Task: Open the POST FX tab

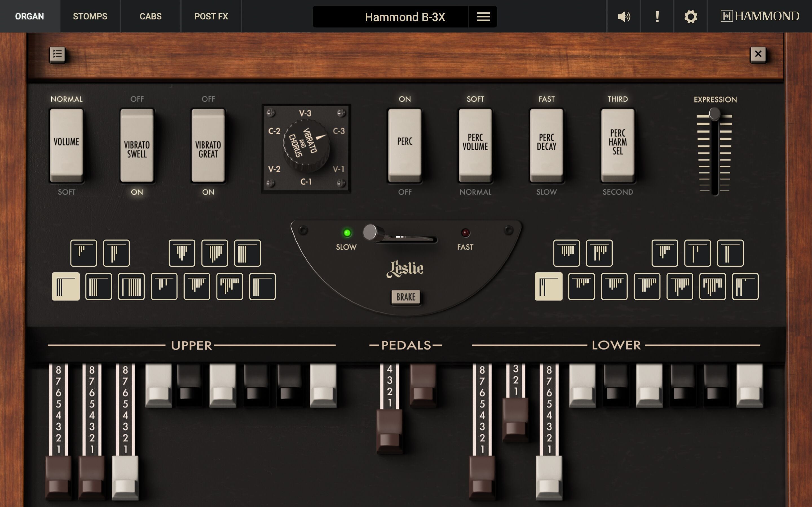Action: point(211,16)
